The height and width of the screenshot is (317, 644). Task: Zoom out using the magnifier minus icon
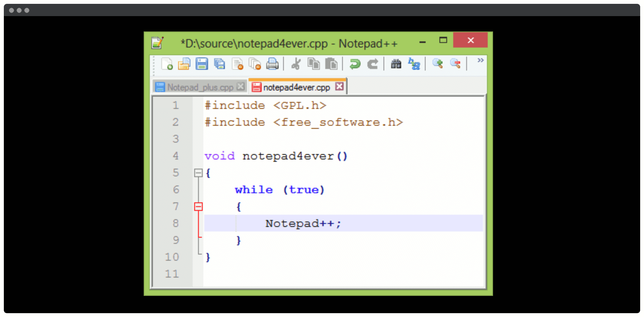455,64
